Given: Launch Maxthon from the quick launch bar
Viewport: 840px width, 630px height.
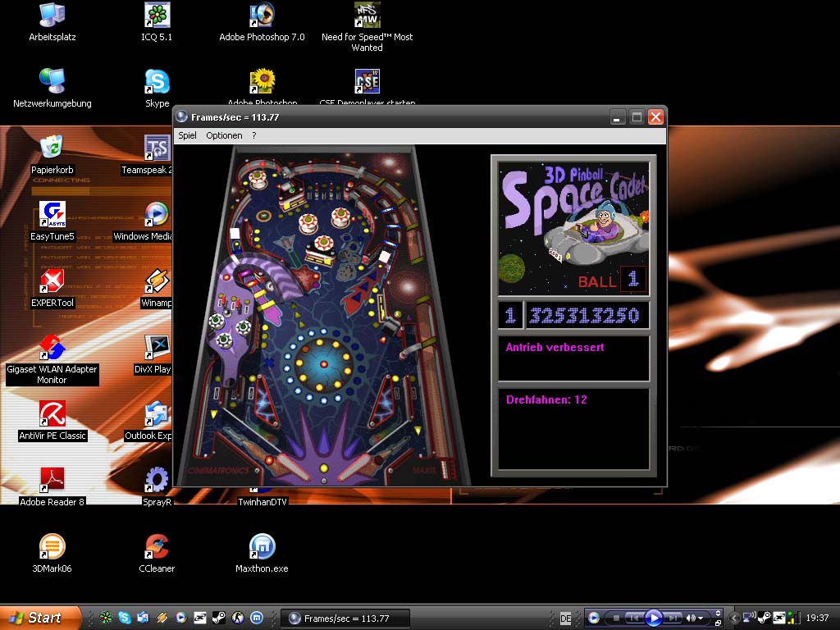Looking at the screenshot, I should tap(257, 619).
